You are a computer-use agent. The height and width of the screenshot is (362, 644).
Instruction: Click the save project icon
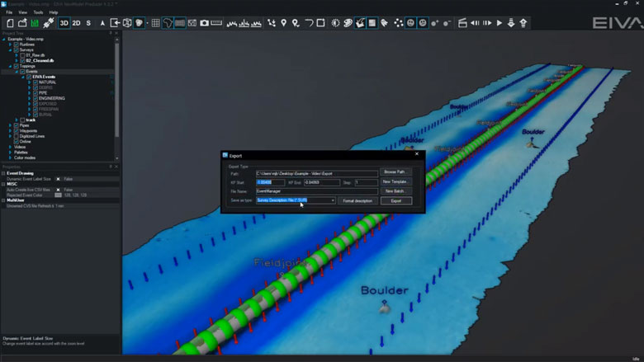point(33,23)
